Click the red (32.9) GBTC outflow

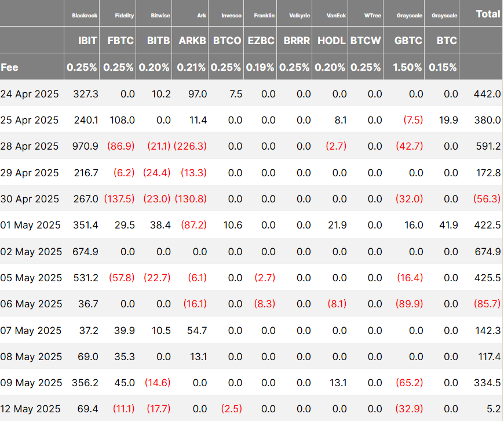[409, 409]
